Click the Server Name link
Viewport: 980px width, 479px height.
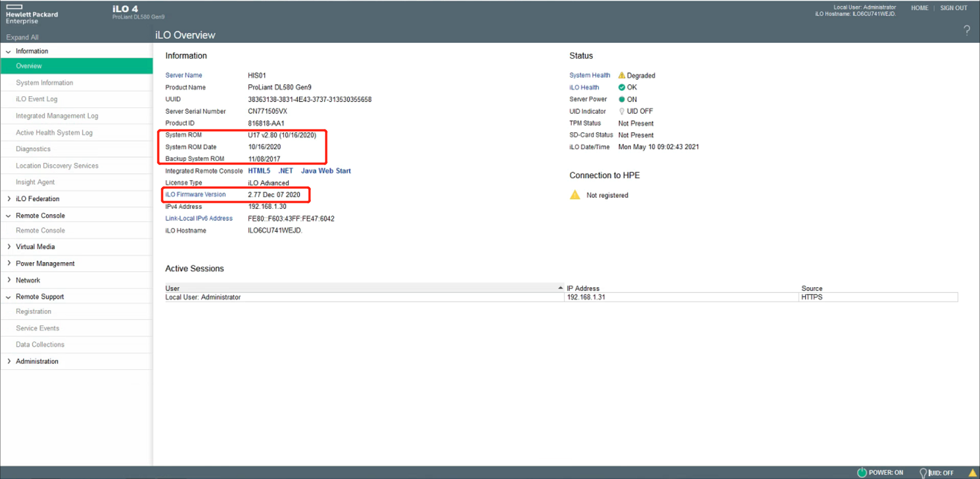pos(184,75)
